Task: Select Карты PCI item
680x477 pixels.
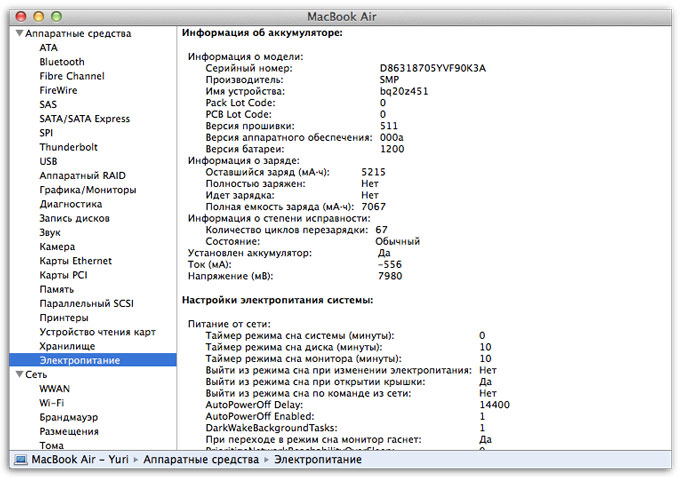Action: (x=63, y=275)
